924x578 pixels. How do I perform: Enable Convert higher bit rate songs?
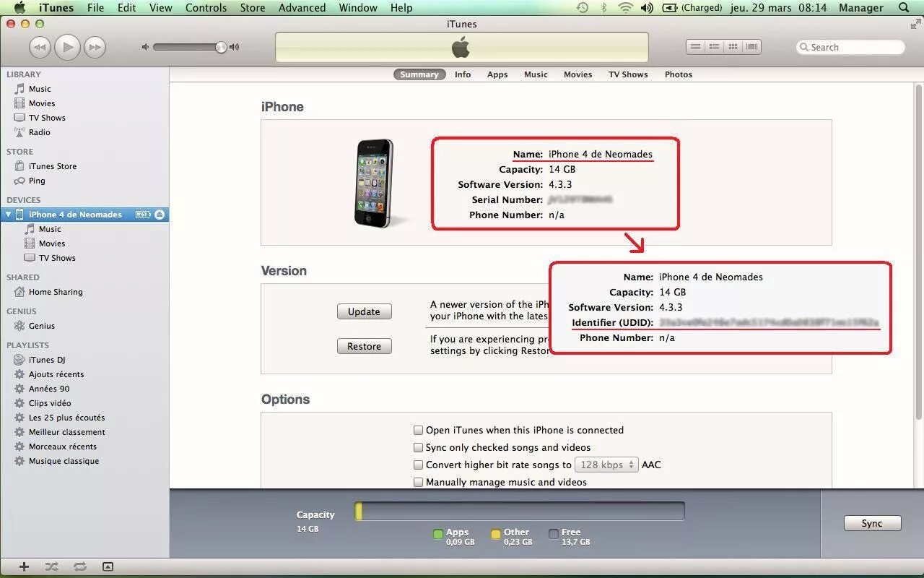coord(418,465)
